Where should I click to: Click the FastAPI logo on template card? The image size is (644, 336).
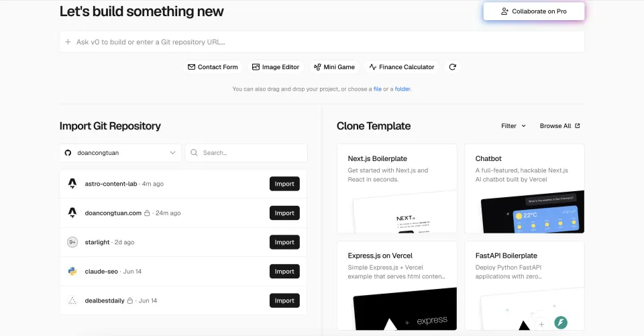click(x=561, y=323)
